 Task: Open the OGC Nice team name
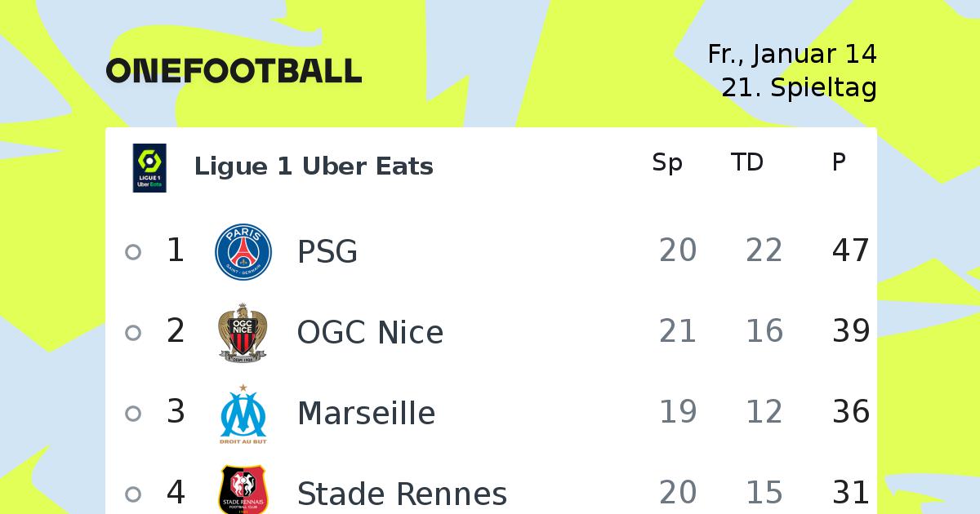pos(370,332)
